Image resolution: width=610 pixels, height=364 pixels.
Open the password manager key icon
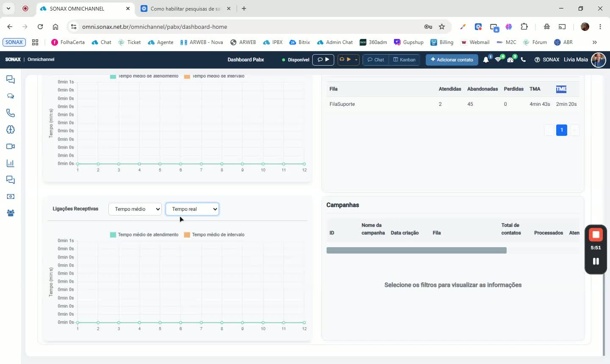coord(428,27)
